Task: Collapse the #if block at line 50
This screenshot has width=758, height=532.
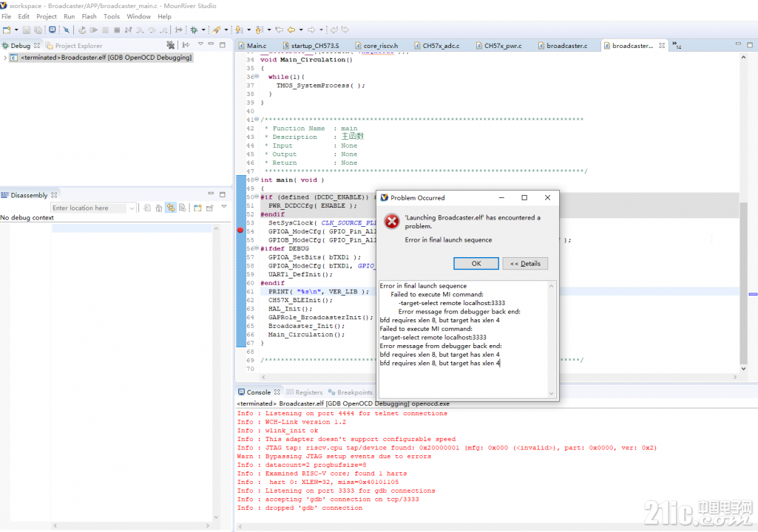Action: 257,197
